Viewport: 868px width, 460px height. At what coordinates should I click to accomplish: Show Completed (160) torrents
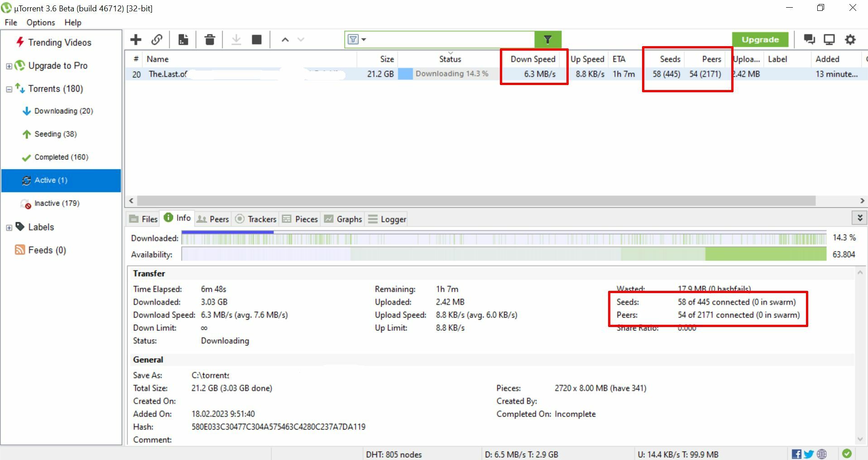pos(61,157)
